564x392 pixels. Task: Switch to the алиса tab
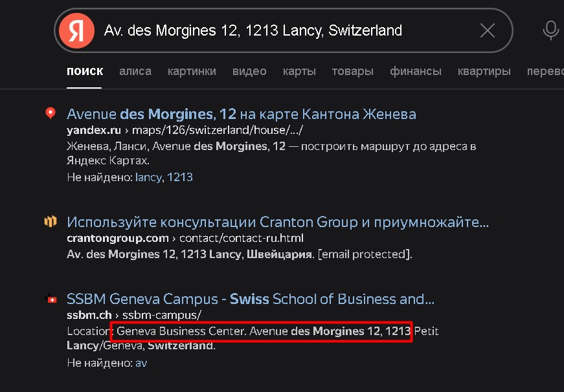pos(135,71)
